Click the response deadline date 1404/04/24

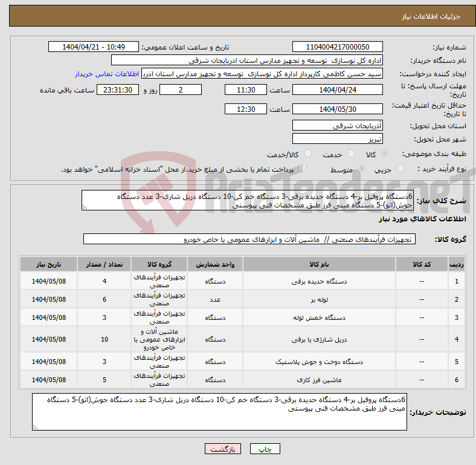click(x=337, y=89)
